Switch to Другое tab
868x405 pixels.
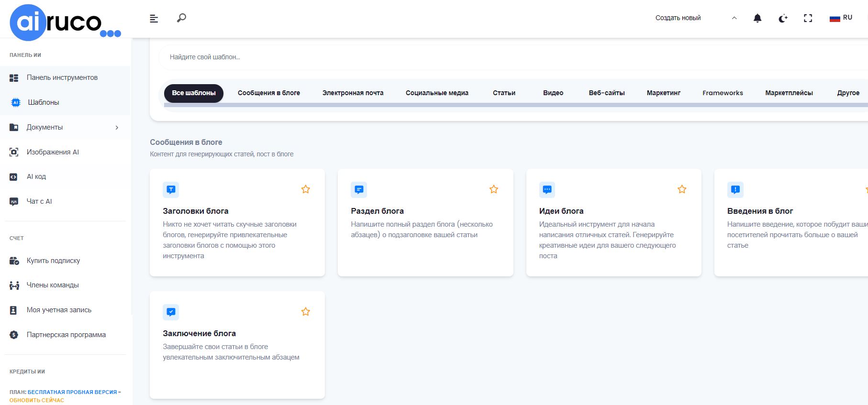tap(848, 93)
